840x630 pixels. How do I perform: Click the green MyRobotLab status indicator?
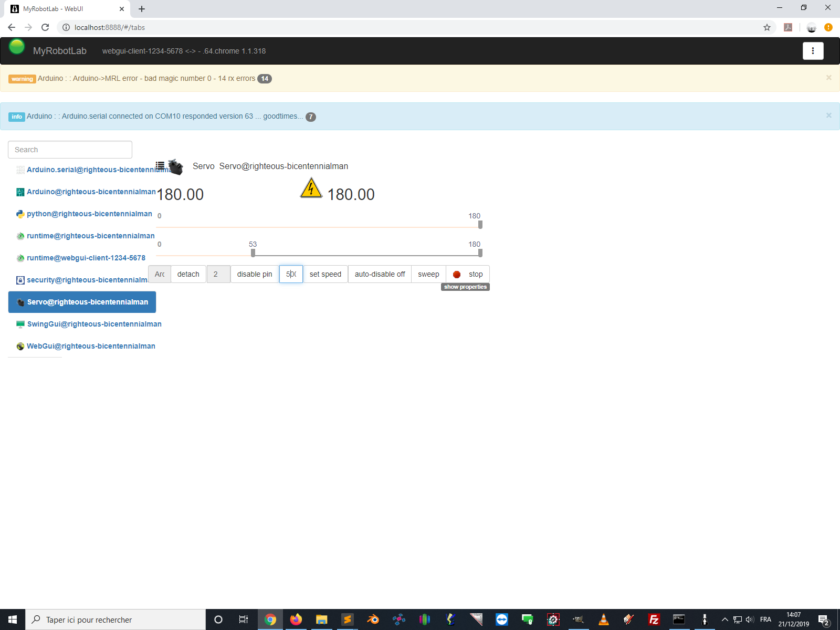tap(16, 47)
